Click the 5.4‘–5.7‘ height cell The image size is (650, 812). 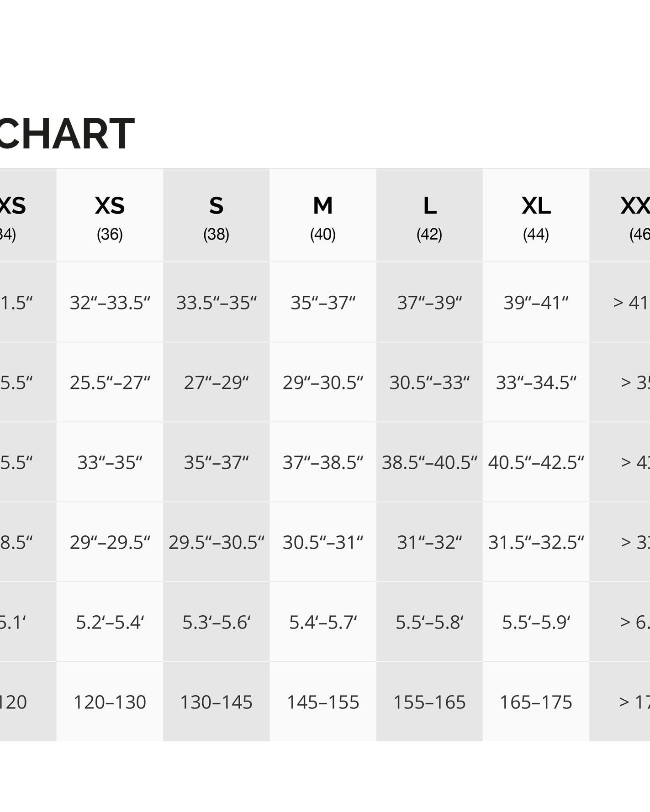pyautogui.click(x=322, y=622)
